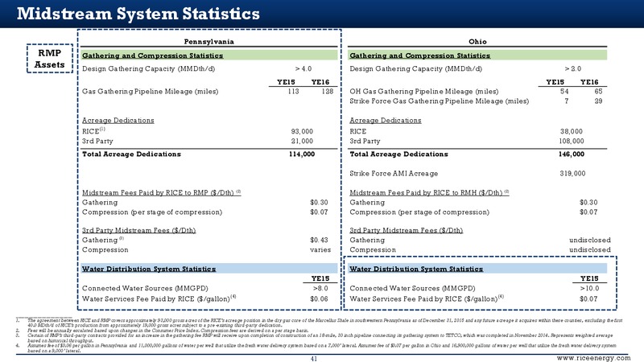Screen dimensions: 644x362
Task: Click Pennsylvania "Water Services Fee Paid by RICE" label
Action: tap(159, 298)
